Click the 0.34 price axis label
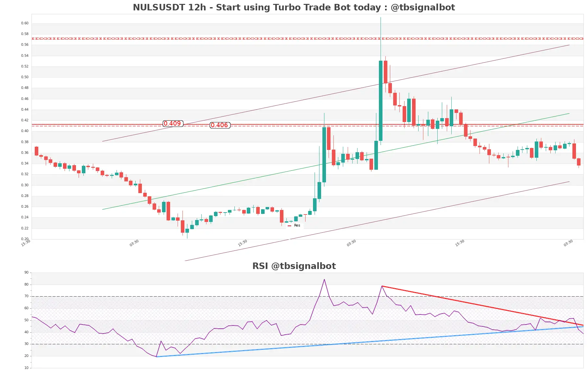This screenshot has height=392, width=588. tap(25, 163)
